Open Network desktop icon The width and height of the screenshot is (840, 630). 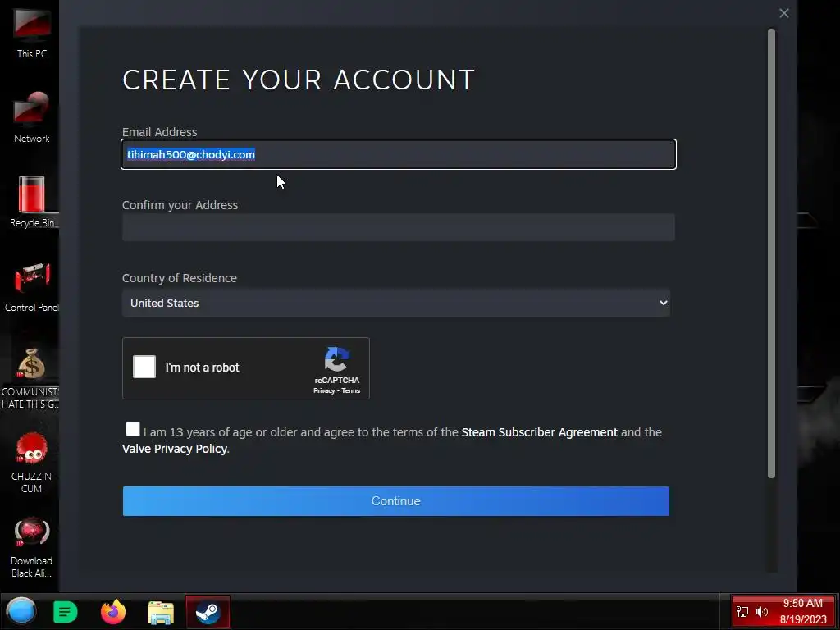pyautogui.click(x=32, y=116)
